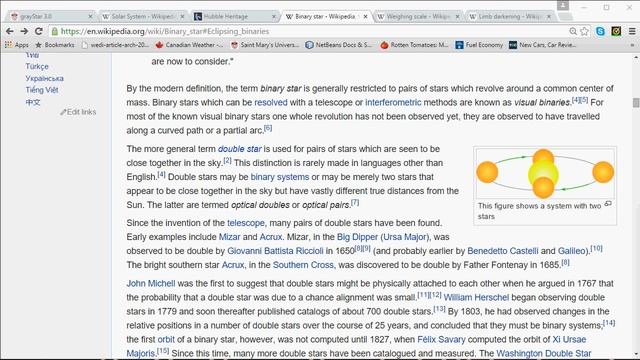Open the Saint Mary's University bookmark
This screenshot has height=360, width=640.
pos(265,45)
